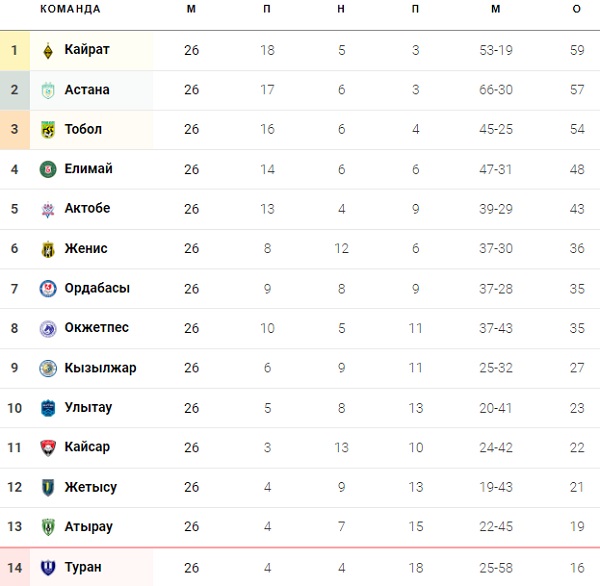Open the Астана team name link

87,90
